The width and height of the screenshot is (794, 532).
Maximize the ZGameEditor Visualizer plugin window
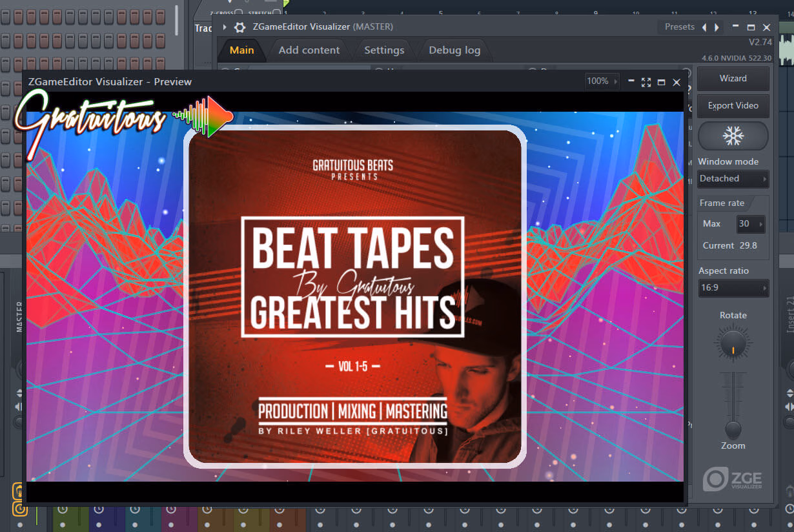[751, 27]
